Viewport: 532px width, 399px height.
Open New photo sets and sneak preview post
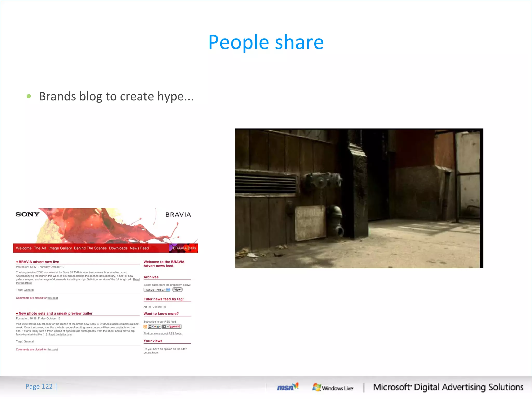click(x=56, y=314)
